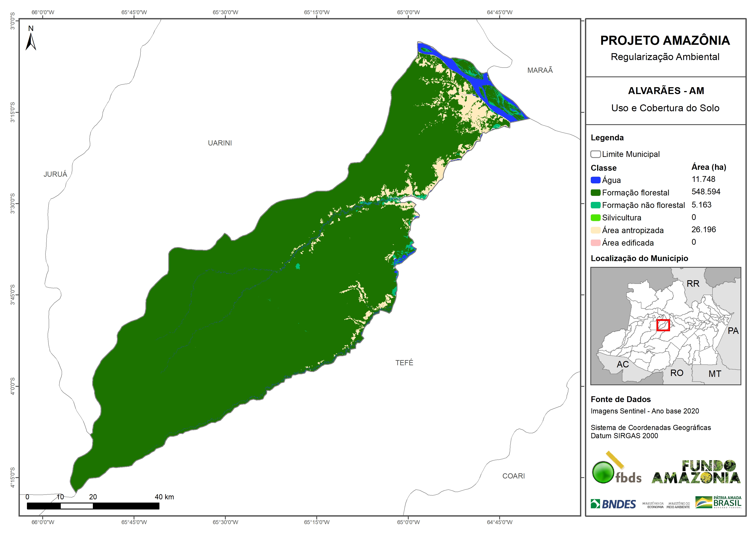Click the beige Área antropizada swatch
The width and height of the screenshot is (756, 534).
pyautogui.click(x=595, y=230)
